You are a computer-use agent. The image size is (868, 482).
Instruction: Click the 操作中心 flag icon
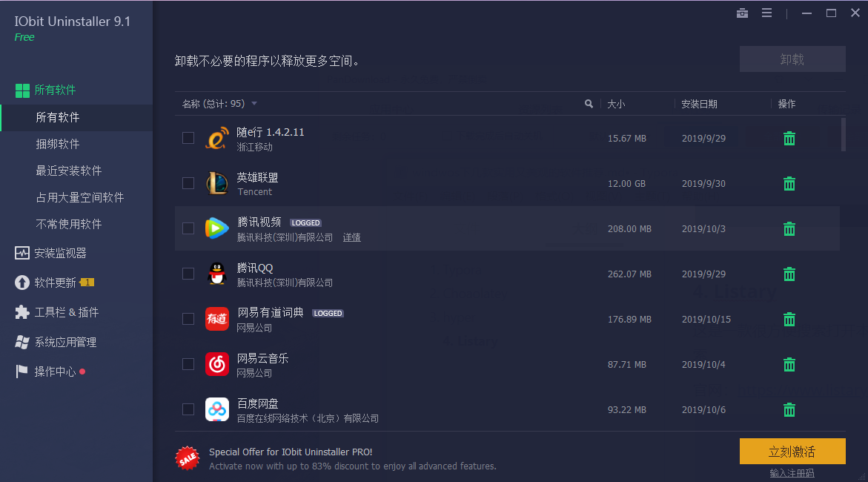tap(21, 372)
